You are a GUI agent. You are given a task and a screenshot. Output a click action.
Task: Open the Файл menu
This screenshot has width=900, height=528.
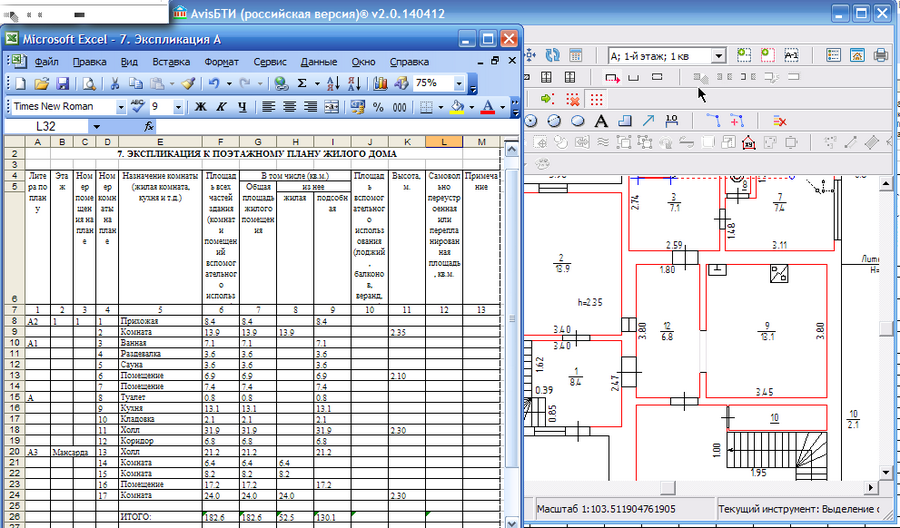tap(46, 61)
